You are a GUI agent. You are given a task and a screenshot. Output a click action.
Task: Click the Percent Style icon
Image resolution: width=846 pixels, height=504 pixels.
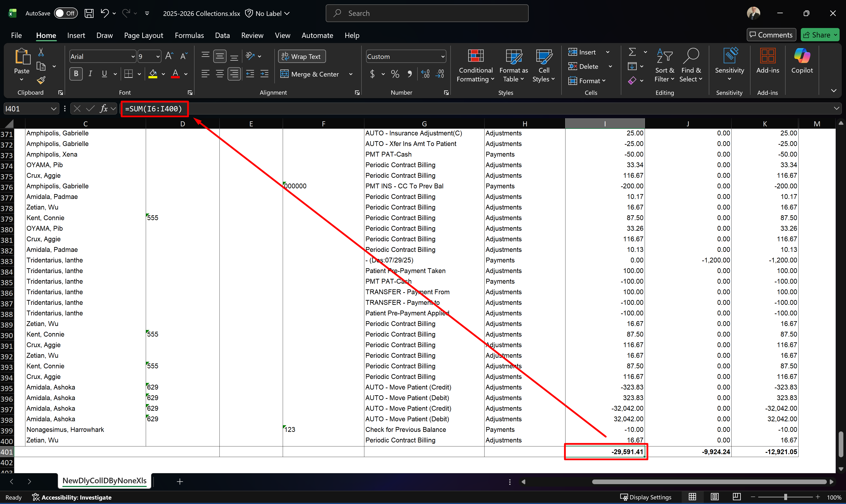coord(395,74)
